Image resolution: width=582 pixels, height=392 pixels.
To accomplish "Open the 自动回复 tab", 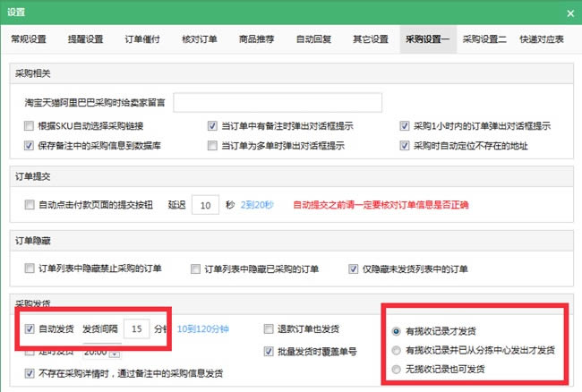I will (313, 39).
